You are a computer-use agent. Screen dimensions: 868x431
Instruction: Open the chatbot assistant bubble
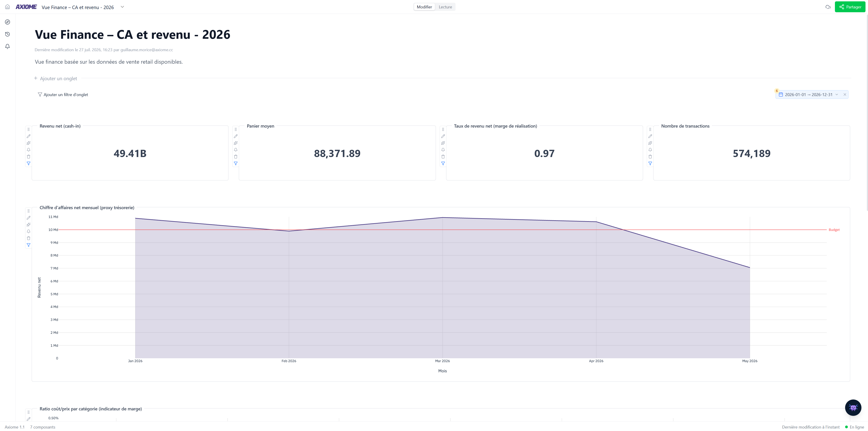click(x=853, y=407)
